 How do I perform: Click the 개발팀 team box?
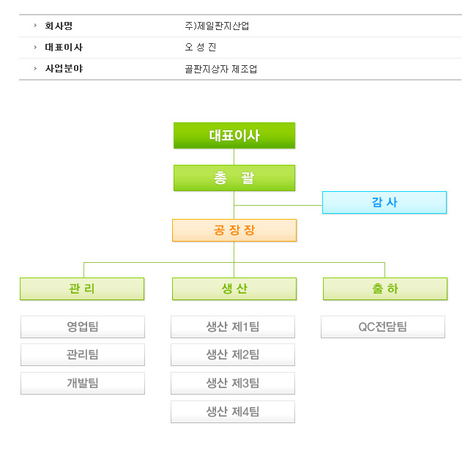pyautogui.click(x=83, y=384)
